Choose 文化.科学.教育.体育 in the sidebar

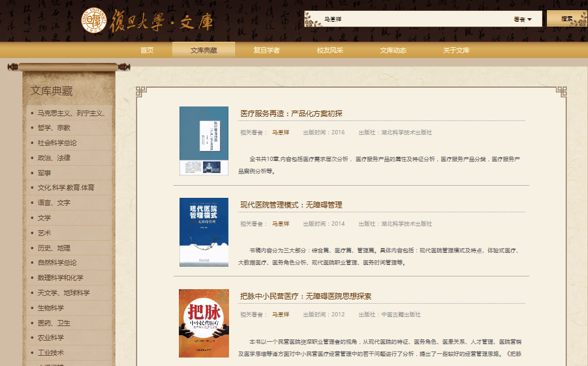pos(66,188)
